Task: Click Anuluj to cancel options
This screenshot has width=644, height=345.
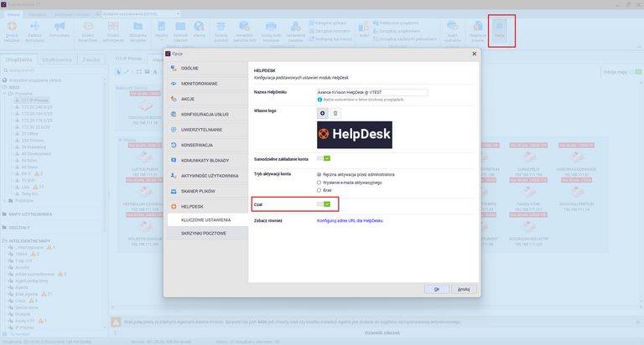Action: tap(464, 289)
